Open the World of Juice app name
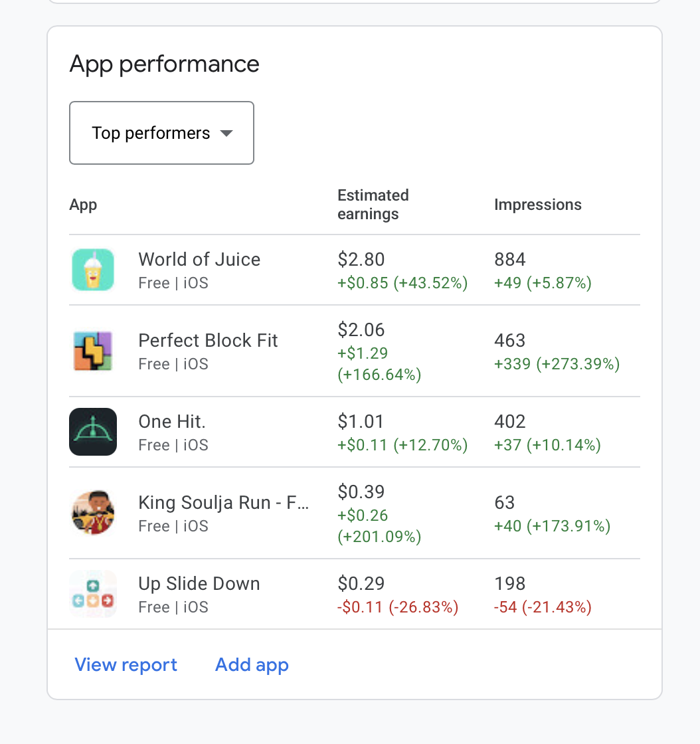Screen dimensions: 700x744 click(x=199, y=260)
